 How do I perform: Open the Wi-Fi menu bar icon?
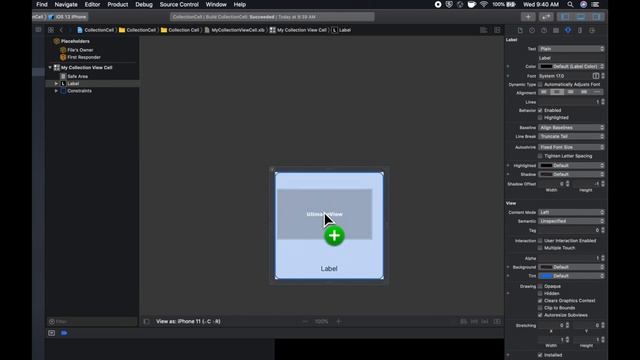tap(484, 4)
